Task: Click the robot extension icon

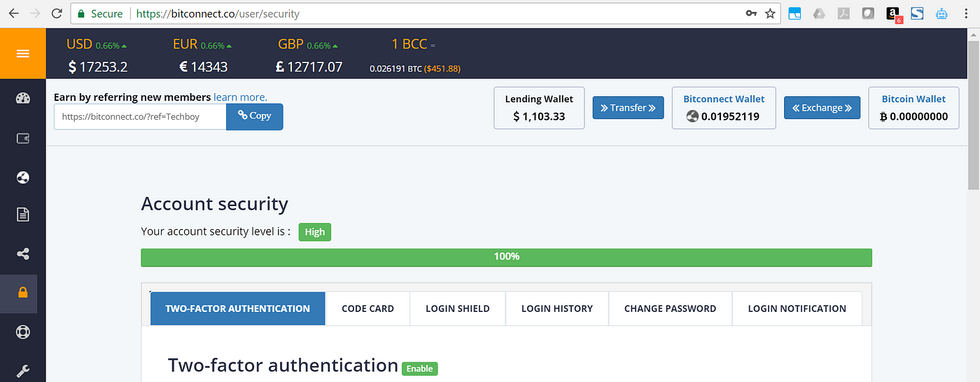Action: pyautogui.click(x=941, y=13)
